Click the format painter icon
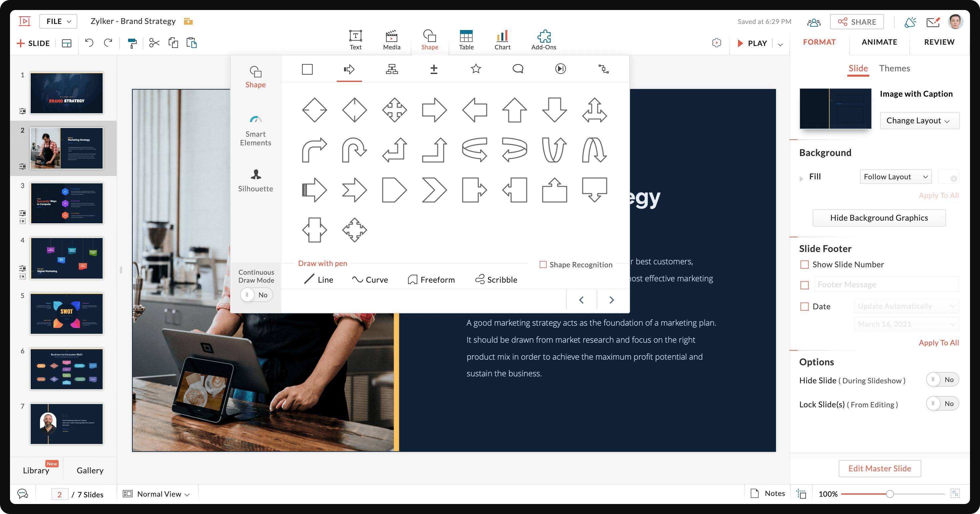Screen dimensions: 980x514 coord(132,43)
